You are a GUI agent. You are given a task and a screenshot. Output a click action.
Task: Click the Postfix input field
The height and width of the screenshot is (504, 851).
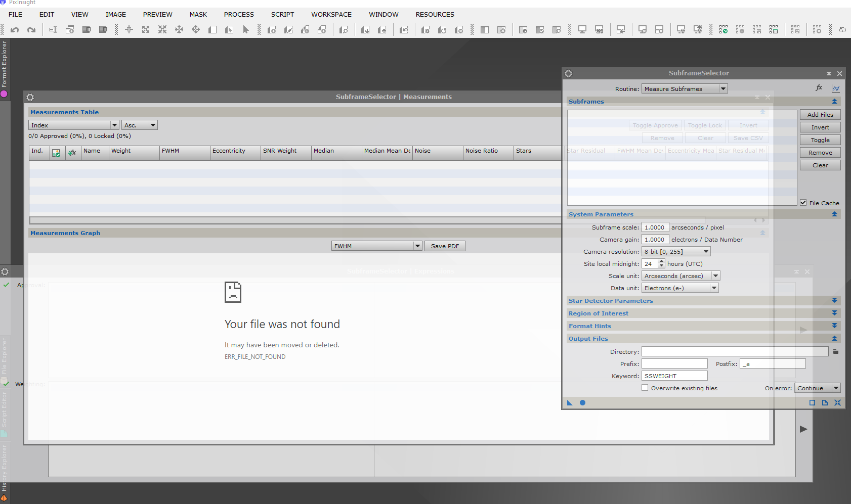click(773, 363)
